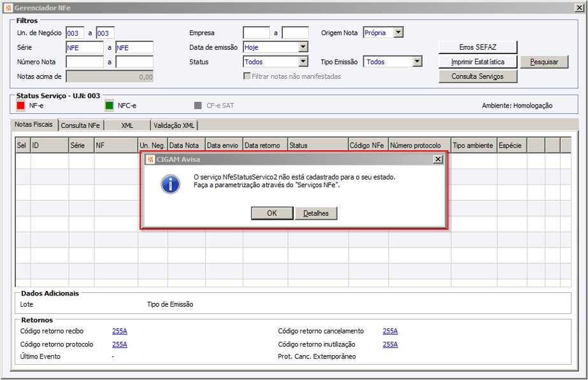Close the CIGAM Avisa dialog
The height and width of the screenshot is (380, 588).
click(438, 159)
